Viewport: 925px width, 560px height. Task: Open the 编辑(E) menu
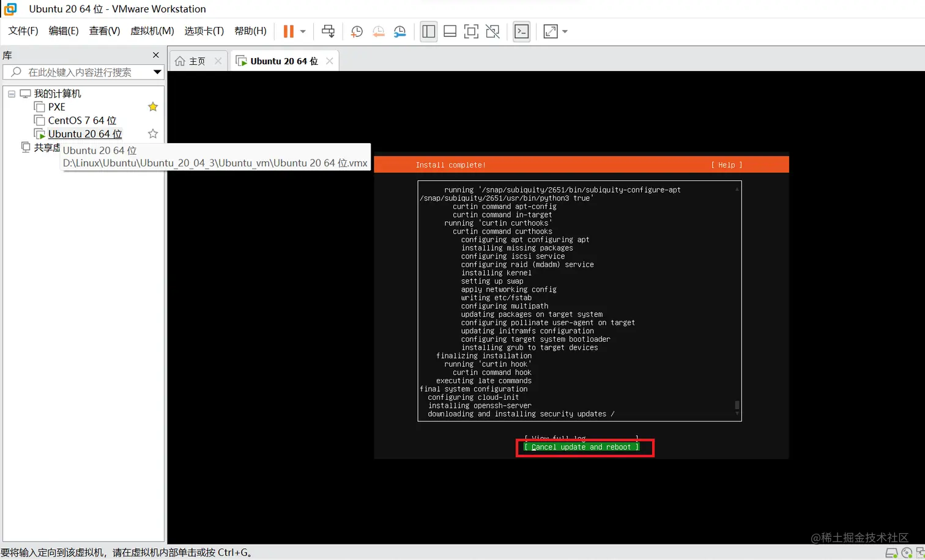(64, 31)
